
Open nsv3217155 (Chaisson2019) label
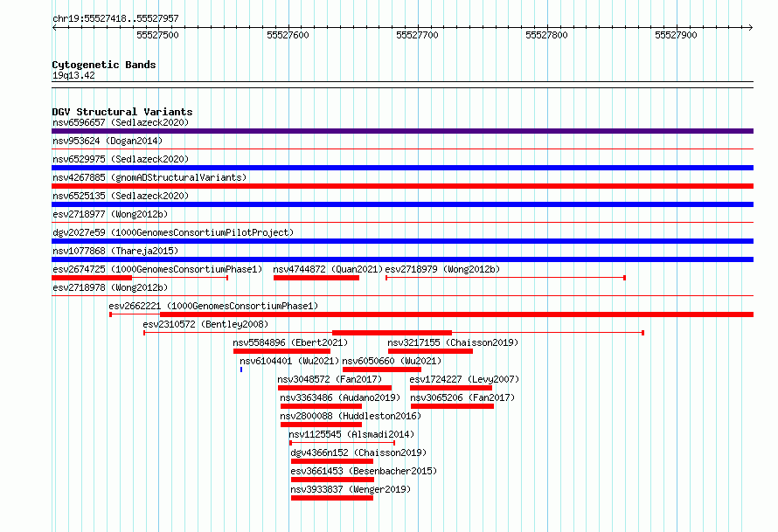453,342
